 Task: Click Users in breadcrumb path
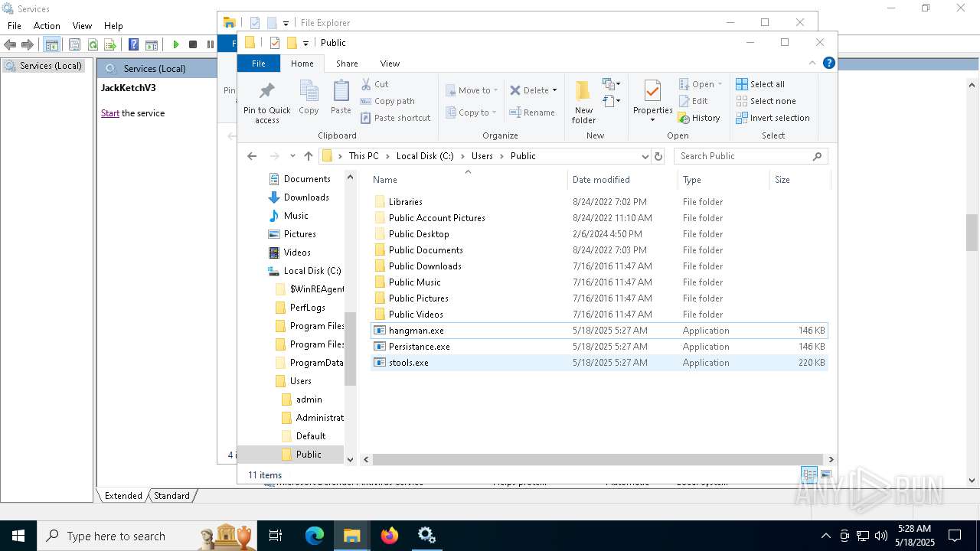(482, 156)
